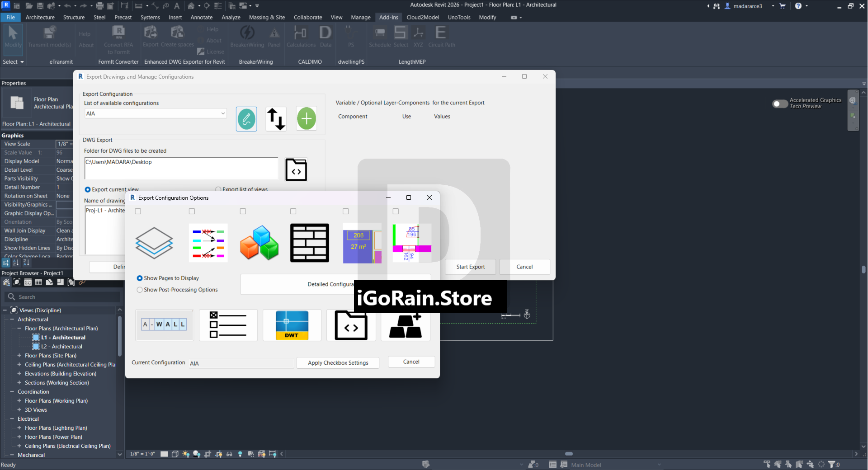
Task: Click the detail level square icon in view bar
Action: 164,454
